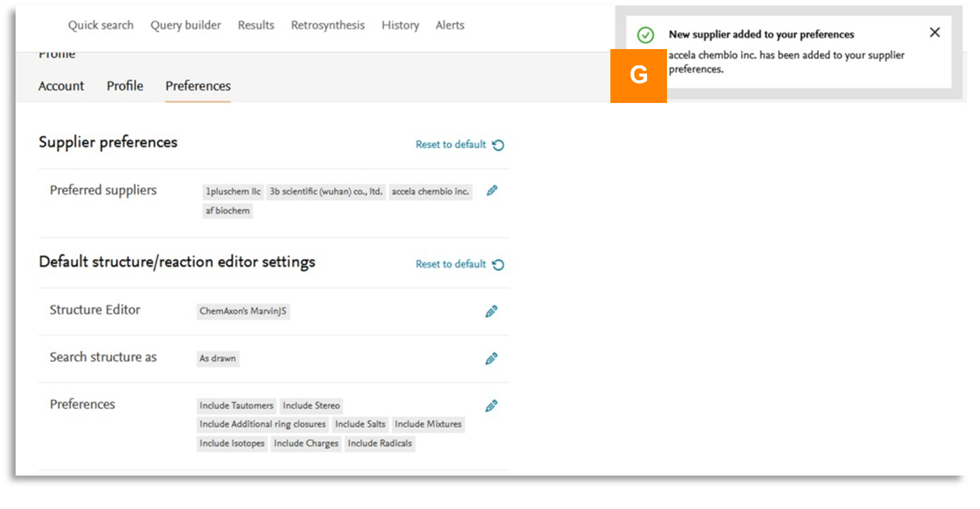Open the Results page
This screenshot has height=509, width=980.
pyautogui.click(x=256, y=25)
